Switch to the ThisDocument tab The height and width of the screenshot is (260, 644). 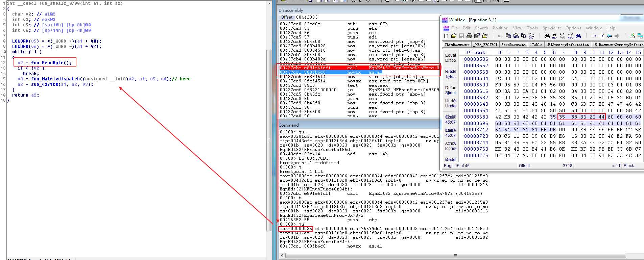457,45
